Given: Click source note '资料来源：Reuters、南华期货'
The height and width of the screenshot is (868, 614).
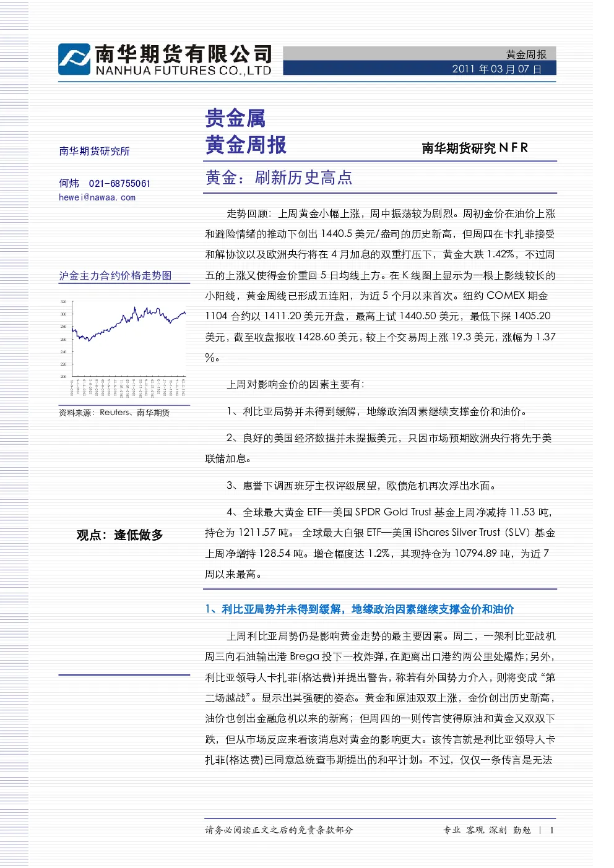Looking at the screenshot, I should click(x=114, y=413).
